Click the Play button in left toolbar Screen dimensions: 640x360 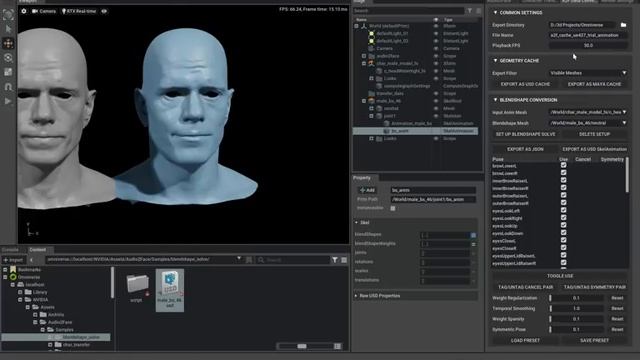click(8, 101)
